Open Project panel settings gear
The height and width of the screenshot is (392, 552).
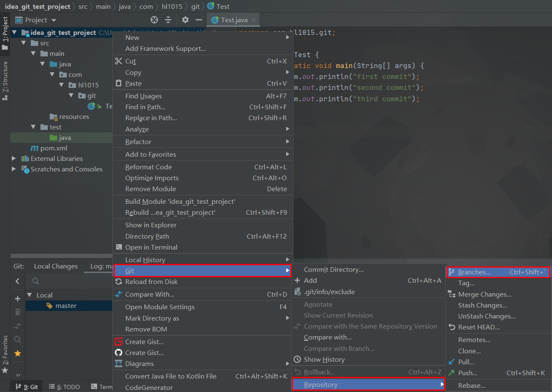click(x=185, y=20)
